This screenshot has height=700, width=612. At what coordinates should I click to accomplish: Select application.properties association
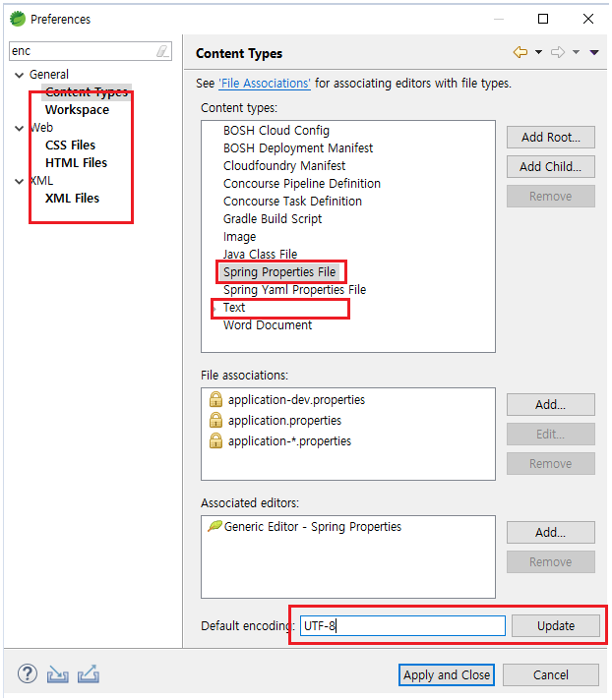pyautogui.click(x=284, y=420)
